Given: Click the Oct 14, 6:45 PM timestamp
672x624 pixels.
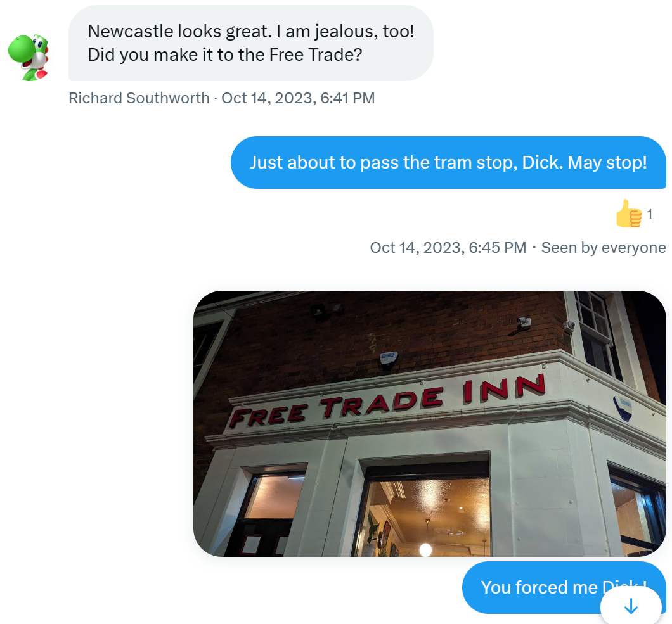Looking at the screenshot, I should pos(448,248).
